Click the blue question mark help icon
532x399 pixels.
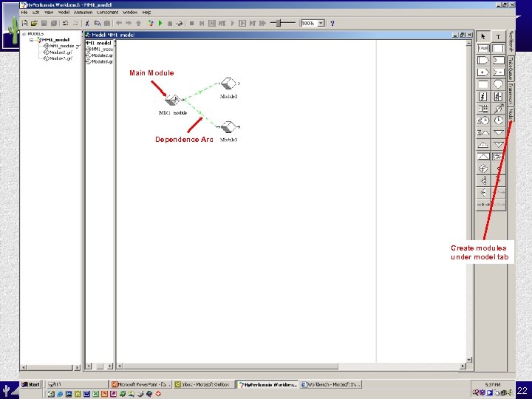pyautogui.click(x=332, y=23)
